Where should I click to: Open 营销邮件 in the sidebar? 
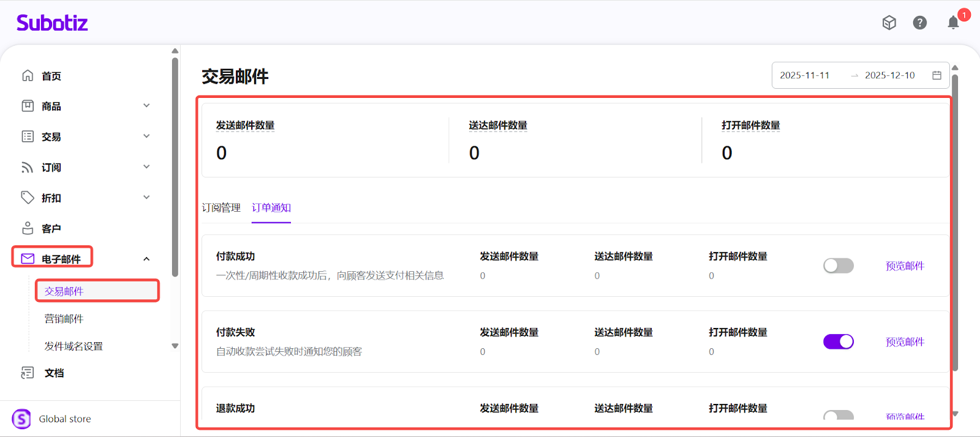pos(64,319)
